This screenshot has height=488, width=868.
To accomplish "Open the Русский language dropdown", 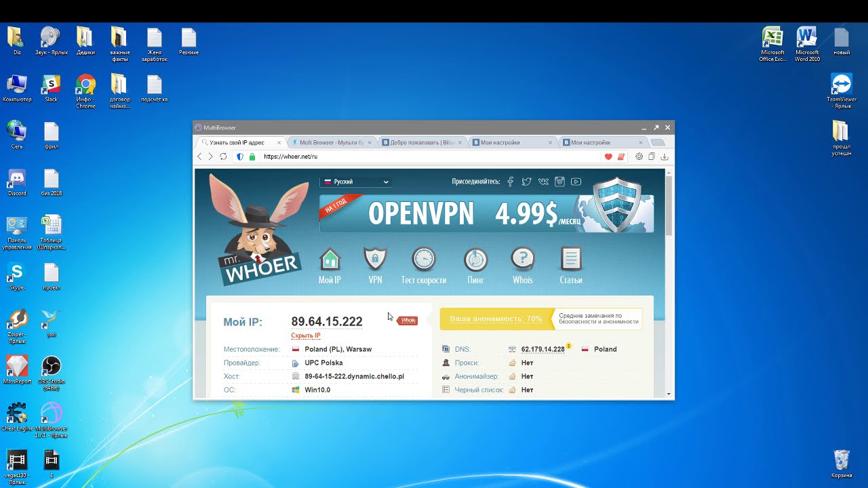I will [356, 182].
